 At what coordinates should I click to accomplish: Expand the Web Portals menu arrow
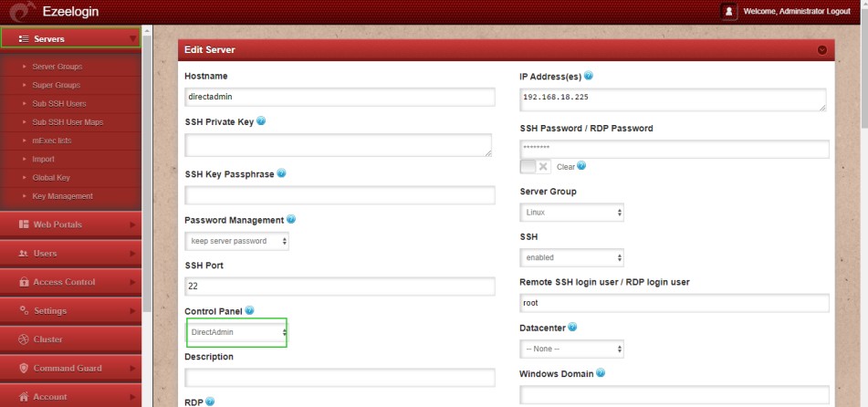[x=133, y=224]
